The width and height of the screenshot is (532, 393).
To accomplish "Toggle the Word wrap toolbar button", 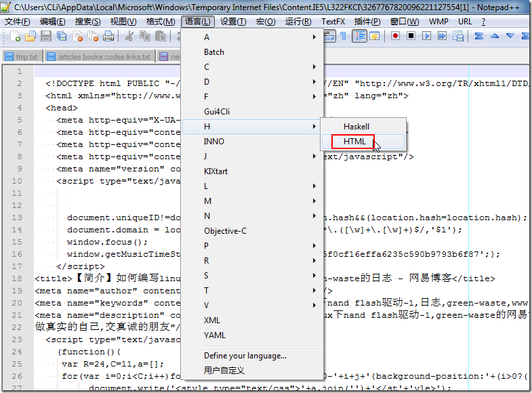I will (x=329, y=36).
